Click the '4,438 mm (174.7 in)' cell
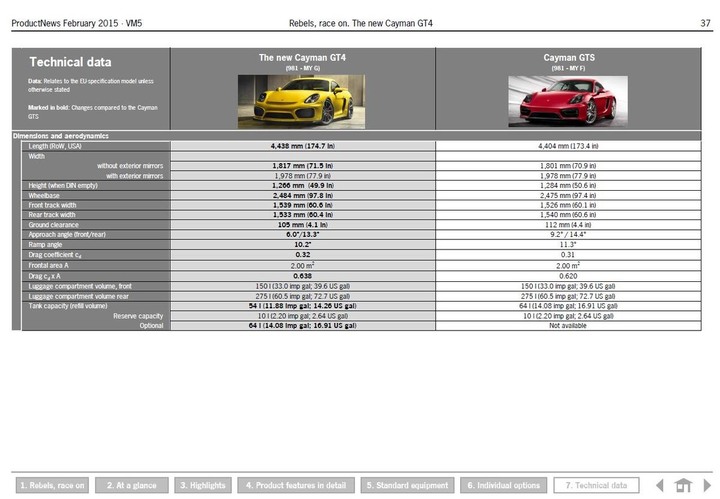Screen dimensions: 720x499 pyautogui.click(x=303, y=146)
